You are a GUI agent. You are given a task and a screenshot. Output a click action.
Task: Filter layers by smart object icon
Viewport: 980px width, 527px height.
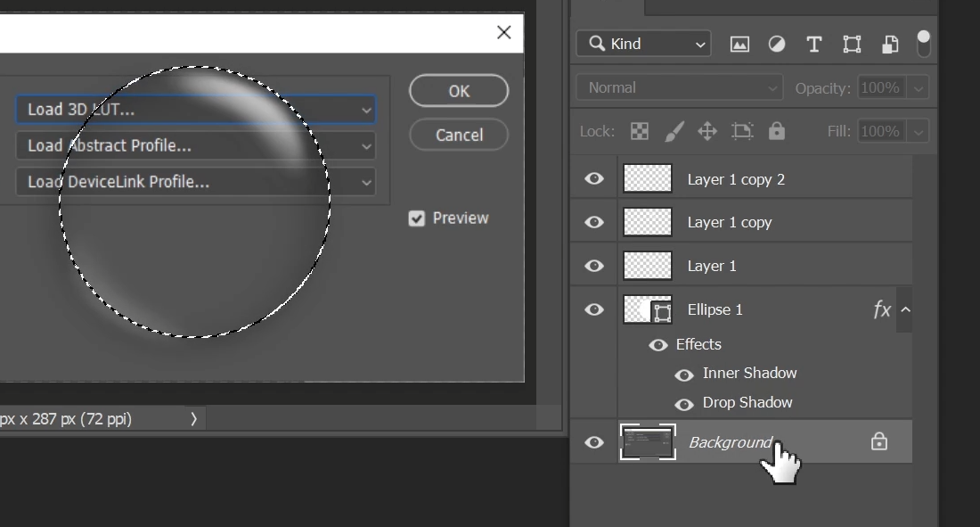tap(890, 45)
